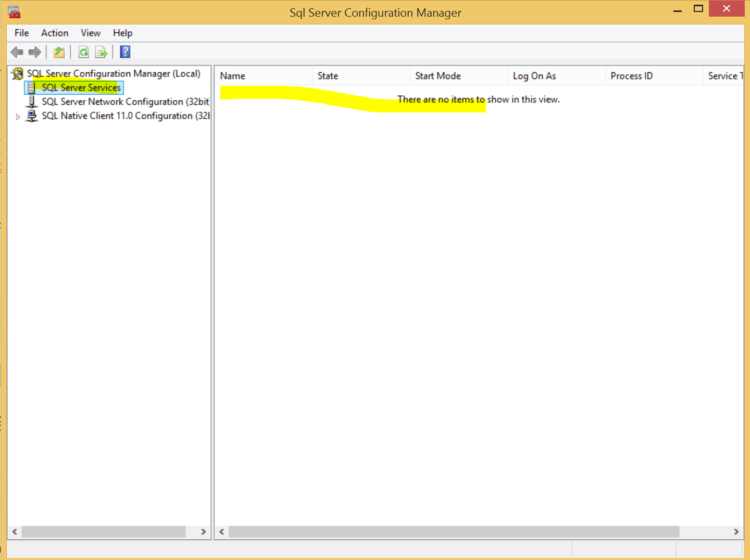Image resolution: width=750 pixels, height=560 pixels.
Task: Click the Back arrow toolbar icon
Action: pos(17,52)
